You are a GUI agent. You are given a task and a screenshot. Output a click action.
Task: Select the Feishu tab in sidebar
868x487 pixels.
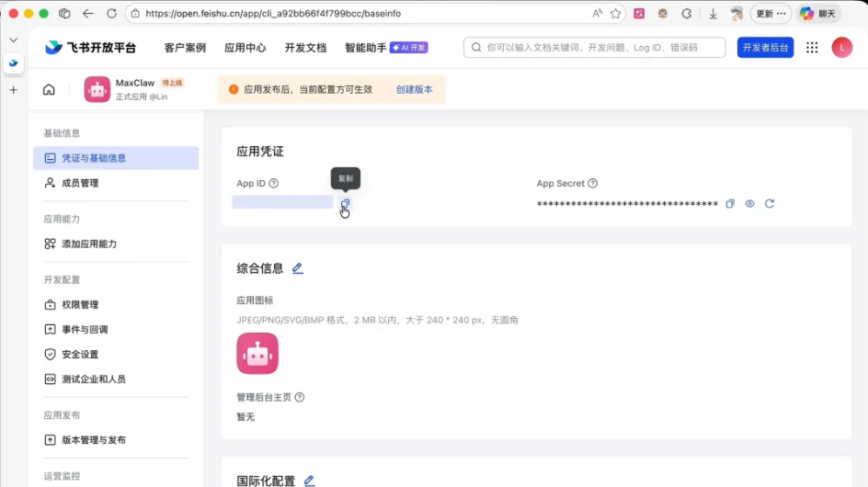click(x=13, y=63)
